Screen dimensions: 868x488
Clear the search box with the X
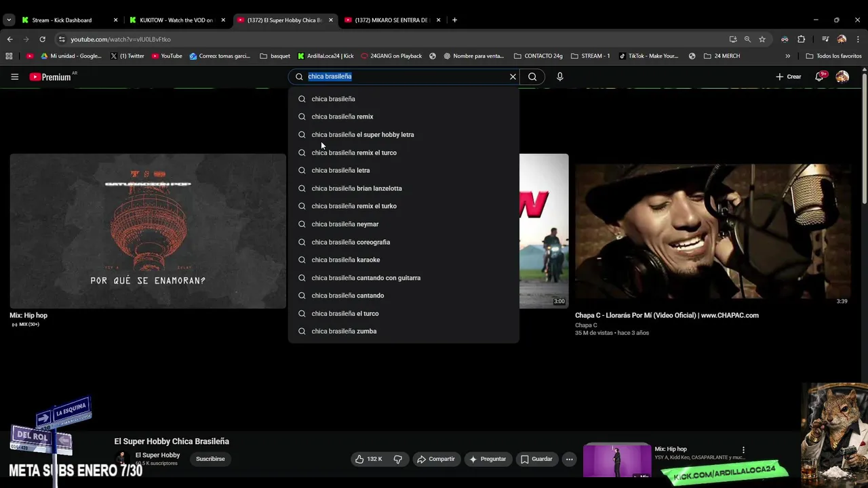click(x=513, y=77)
